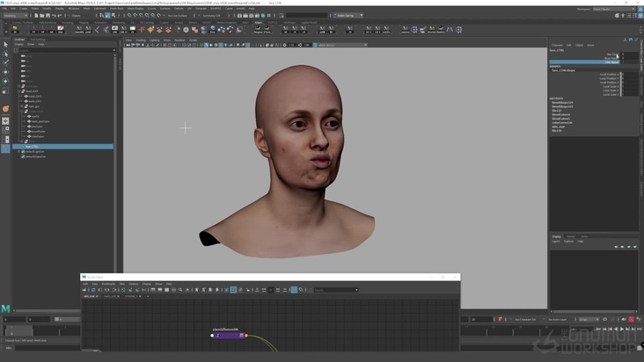Image resolution: width=644 pixels, height=362 pixels.
Task: Expand the eyes_grp group in Outliner
Action: point(22,106)
